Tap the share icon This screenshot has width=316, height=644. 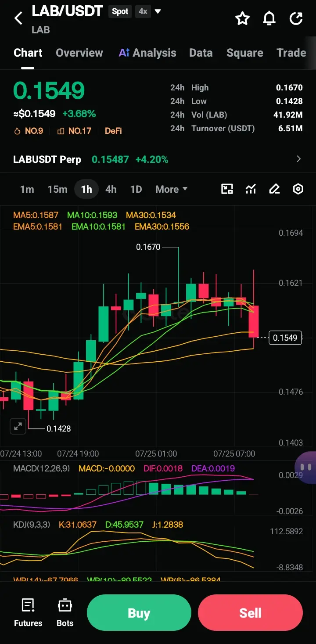(296, 18)
